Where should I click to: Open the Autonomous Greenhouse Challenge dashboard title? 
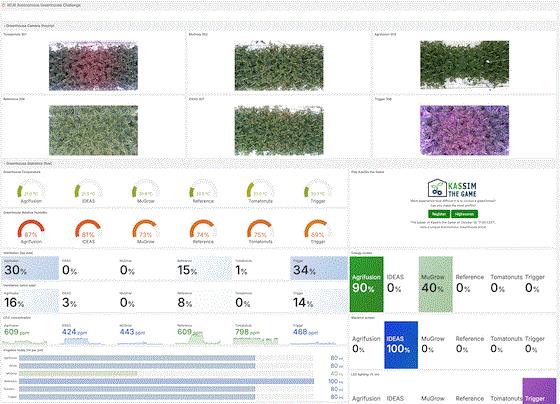[x=44, y=5]
